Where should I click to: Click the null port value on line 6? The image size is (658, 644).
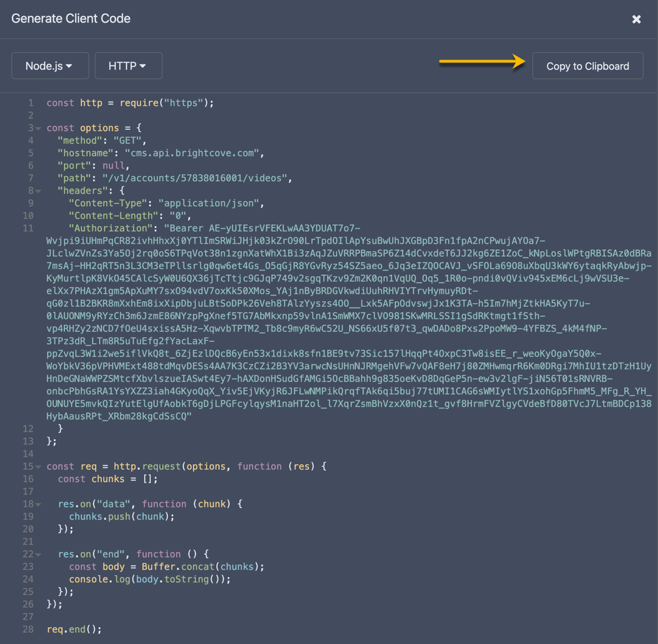pos(113,166)
